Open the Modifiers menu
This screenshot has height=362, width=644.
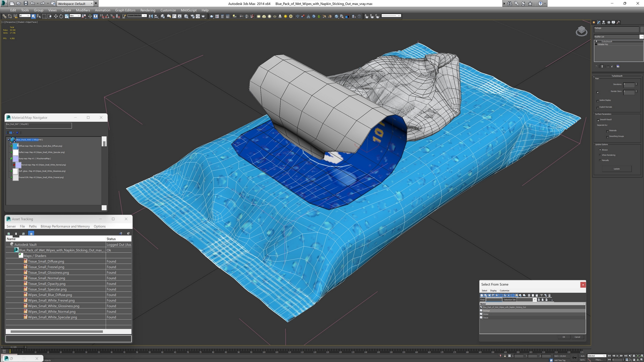coord(83,10)
